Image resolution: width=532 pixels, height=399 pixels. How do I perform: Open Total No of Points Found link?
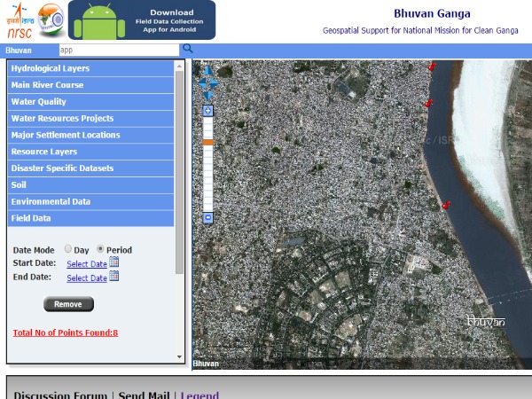pos(66,332)
